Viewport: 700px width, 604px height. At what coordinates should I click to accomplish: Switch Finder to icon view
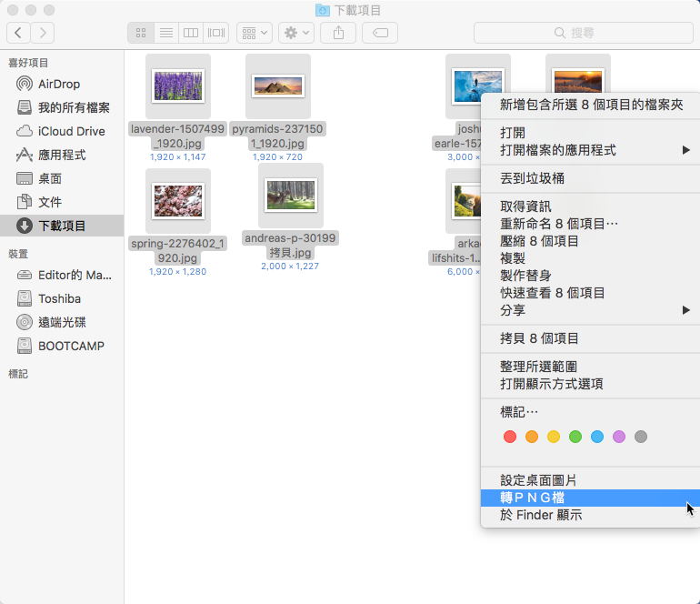(141, 33)
